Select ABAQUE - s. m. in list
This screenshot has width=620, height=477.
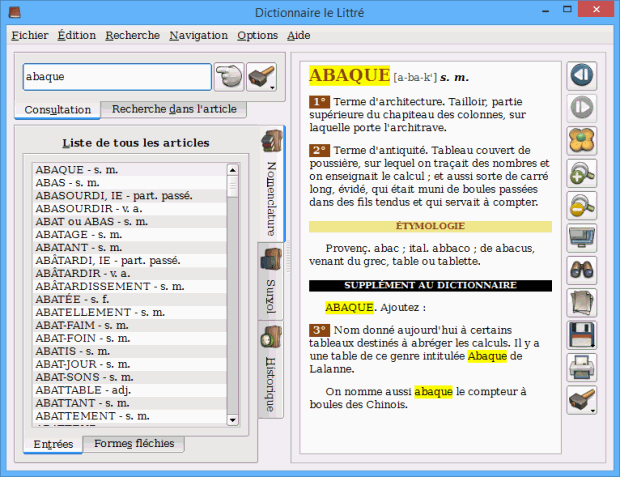tap(130, 170)
